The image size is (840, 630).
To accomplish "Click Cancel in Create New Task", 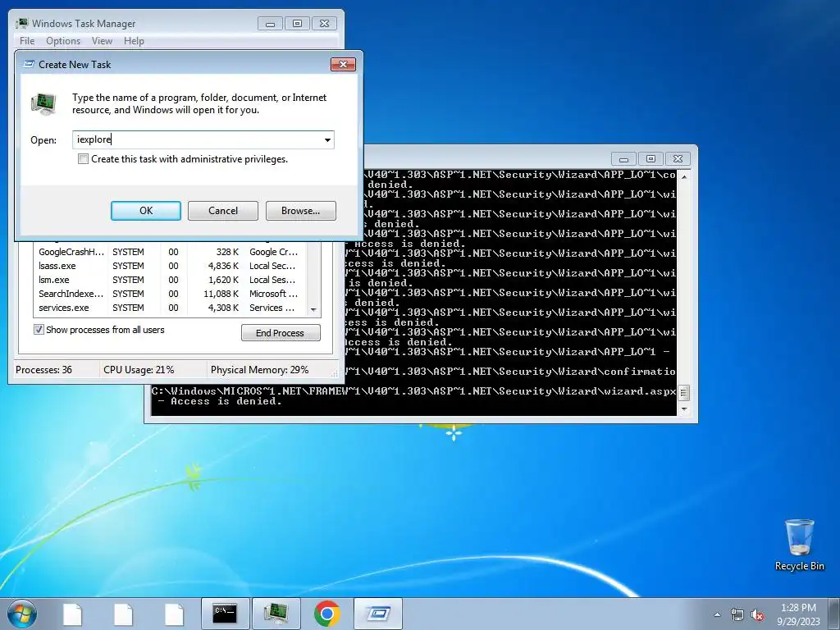I will pyautogui.click(x=223, y=211).
